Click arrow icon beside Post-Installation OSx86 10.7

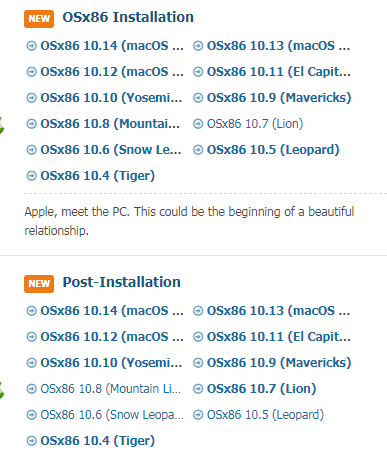click(198, 389)
